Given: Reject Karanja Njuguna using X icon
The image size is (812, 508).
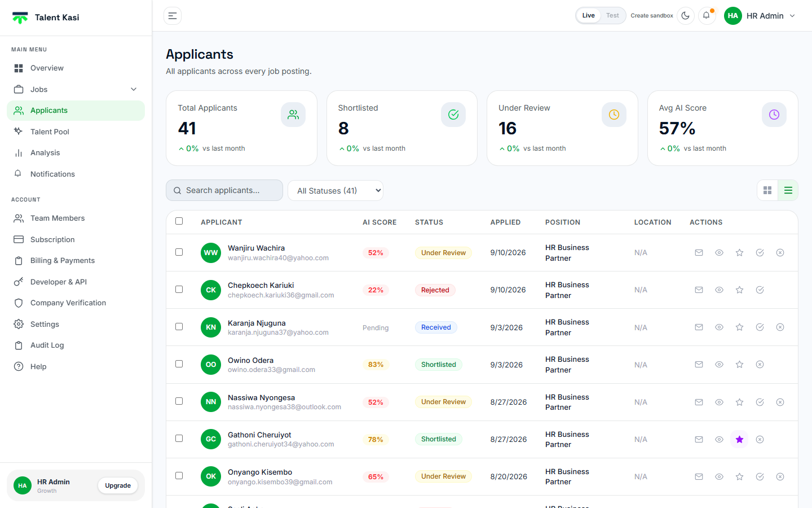Looking at the screenshot, I should [x=780, y=327].
